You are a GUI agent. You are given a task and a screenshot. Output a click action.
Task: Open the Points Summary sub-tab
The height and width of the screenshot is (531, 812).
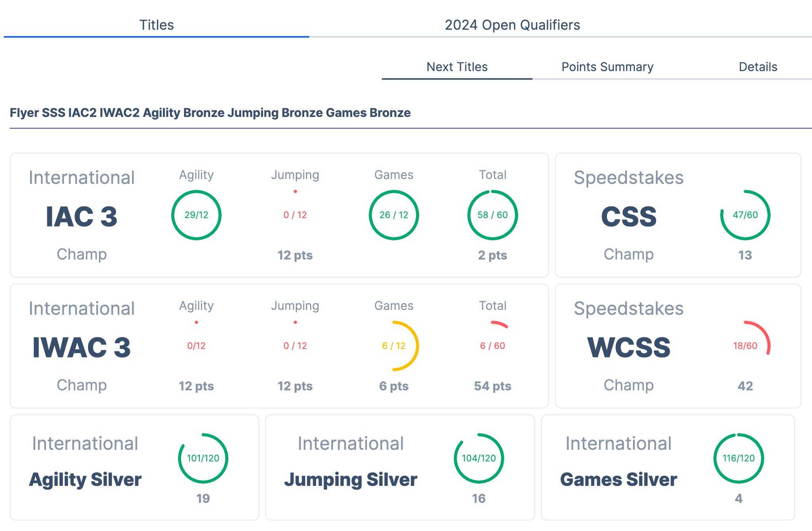coord(607,67)
